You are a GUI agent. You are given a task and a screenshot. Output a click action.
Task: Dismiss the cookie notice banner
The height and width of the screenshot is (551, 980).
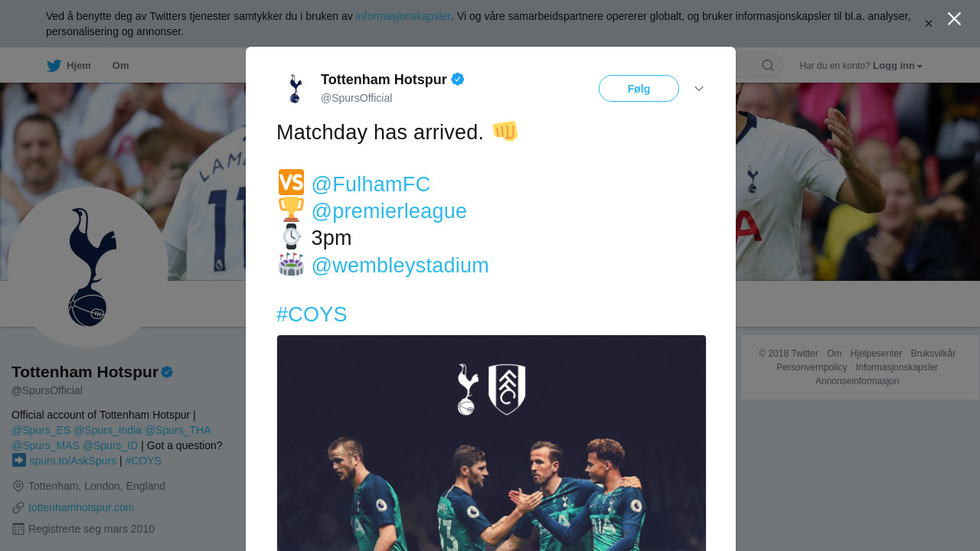tap(928, 24)
